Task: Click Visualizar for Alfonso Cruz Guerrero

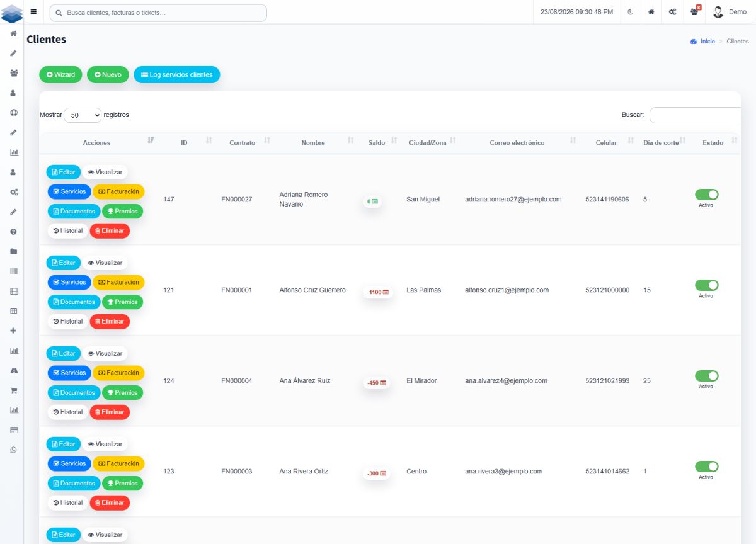Action: [105, 263]
